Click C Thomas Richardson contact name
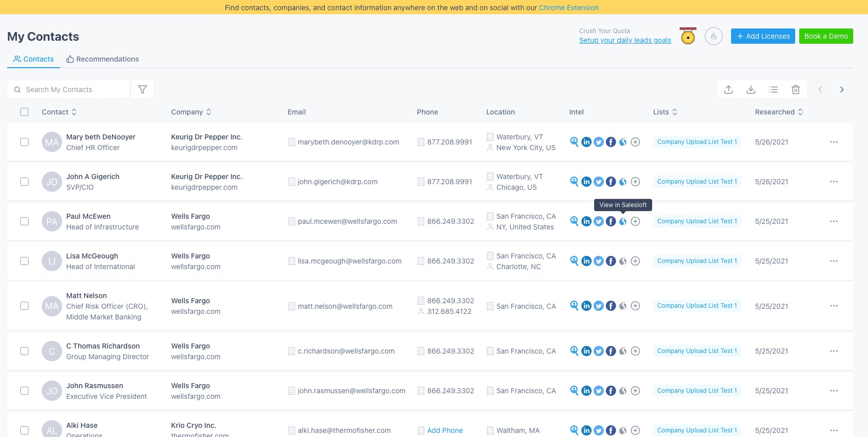The image size is (868, 437). [103, 346]
